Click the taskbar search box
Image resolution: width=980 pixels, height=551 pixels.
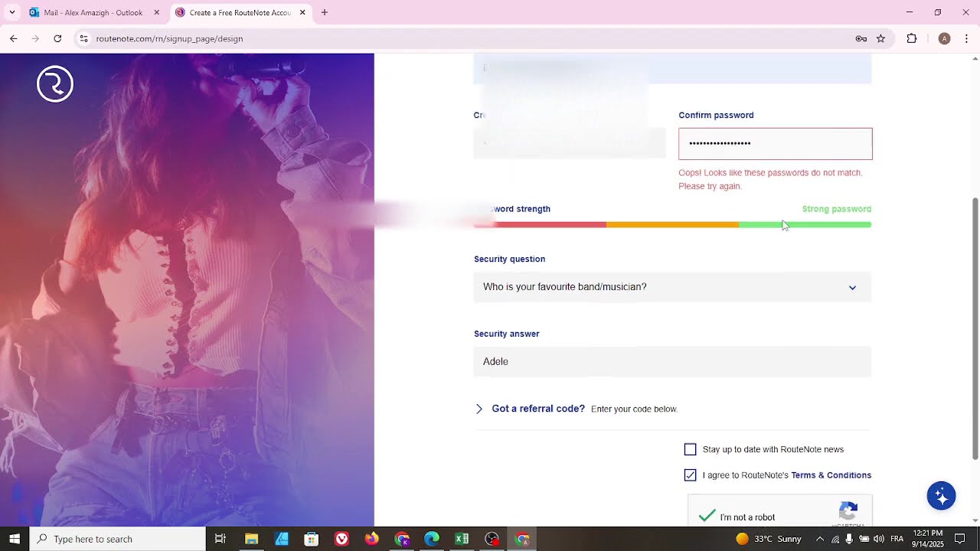pos(117,539)
